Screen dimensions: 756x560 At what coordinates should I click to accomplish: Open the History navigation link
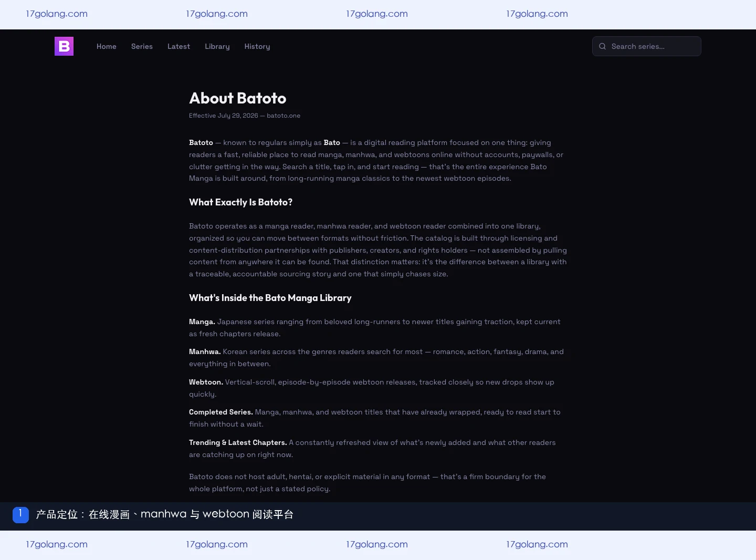(x=257, y=46)
